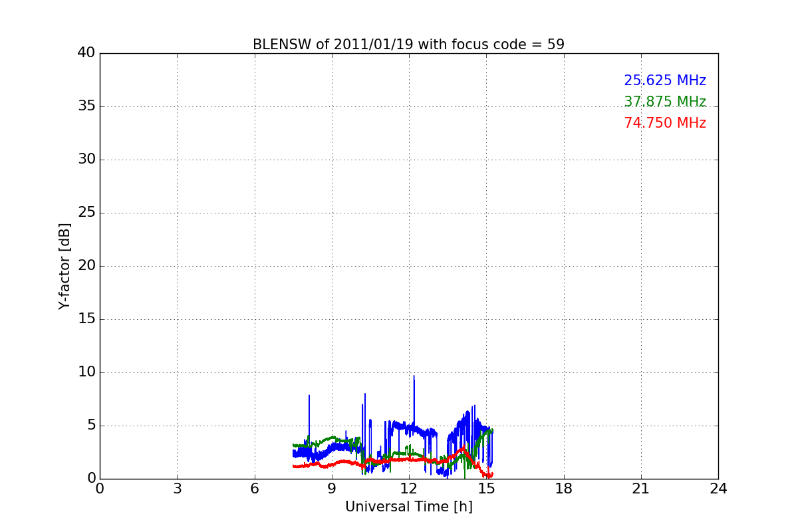The height and width of the screenshot is (532, 798).
Task: Click the y-axis tick label '15'
Action: pyautogui.click(x=86, y=319)
